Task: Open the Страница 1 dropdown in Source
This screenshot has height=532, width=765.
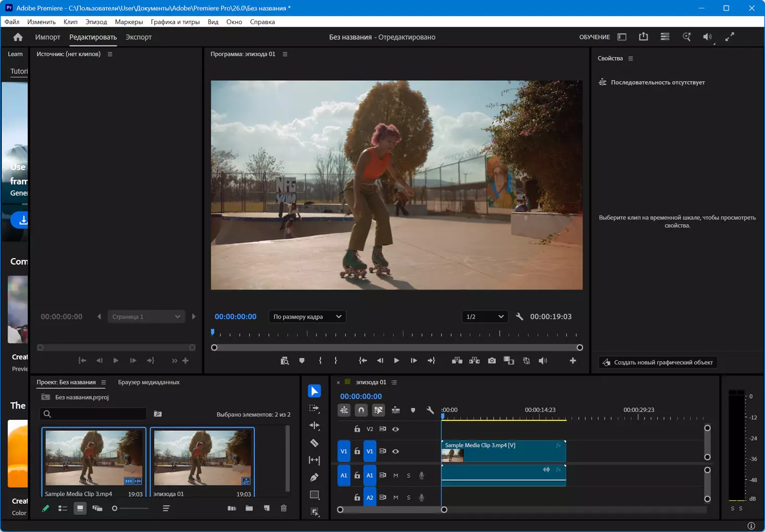Action: tap(146, 317)
